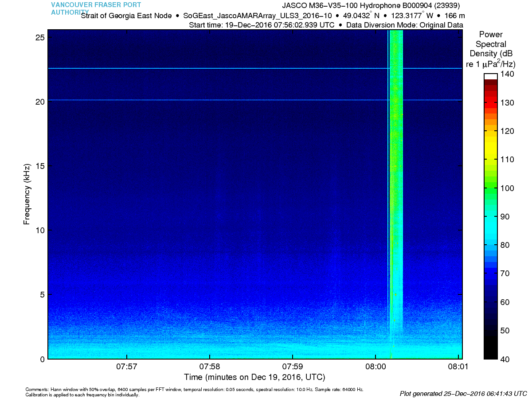Click the red region of the colorbar
Screen dimensions: 532x399
tap(490, 100)
